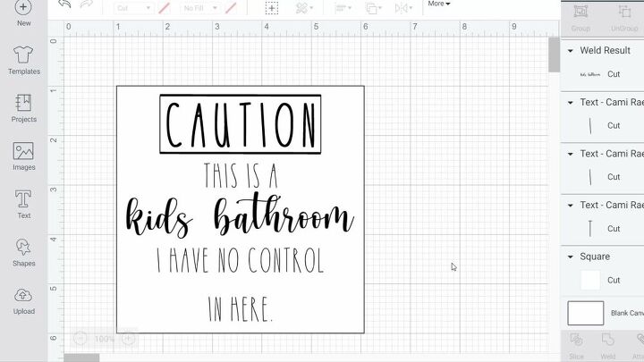Open the Shapes tool

coord(23,250)
